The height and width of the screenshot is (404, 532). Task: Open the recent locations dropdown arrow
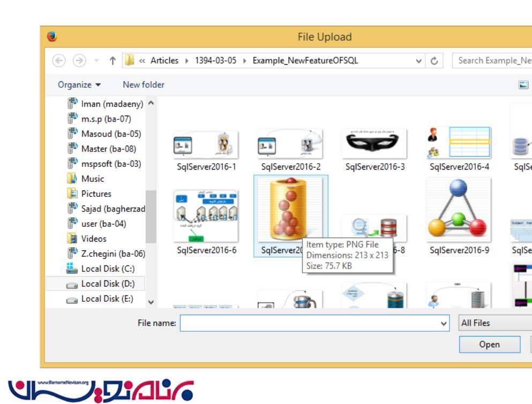pyautogui.click(x=96, y=60)
